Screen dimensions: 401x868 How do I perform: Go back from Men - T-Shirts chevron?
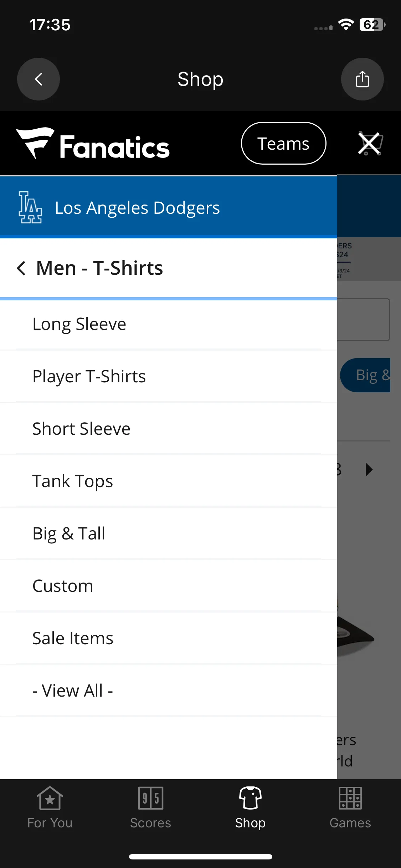click(21, 268)
